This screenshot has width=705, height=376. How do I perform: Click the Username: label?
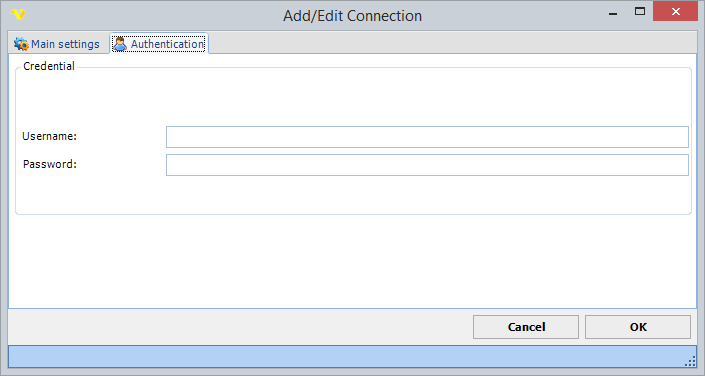click(49, 136)
